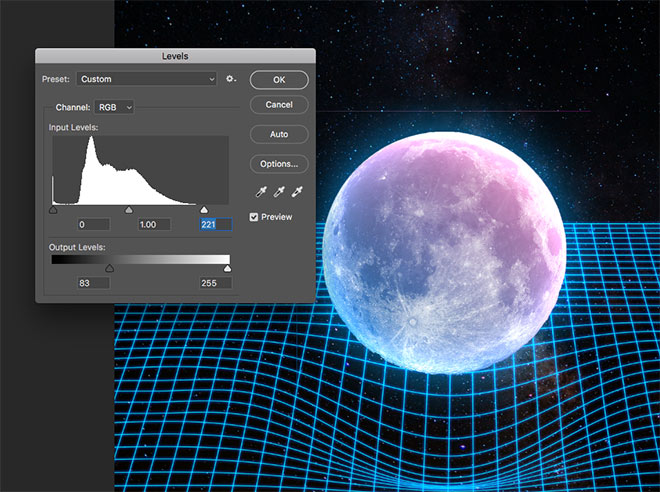Click the Cancel button
This screenshot has width=660, height=492.
click(279, 105)
